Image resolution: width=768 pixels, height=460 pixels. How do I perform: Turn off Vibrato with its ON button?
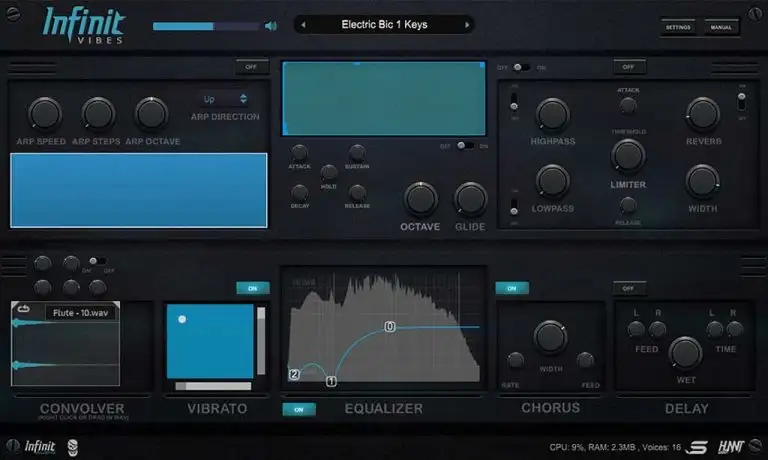(253, 288)
